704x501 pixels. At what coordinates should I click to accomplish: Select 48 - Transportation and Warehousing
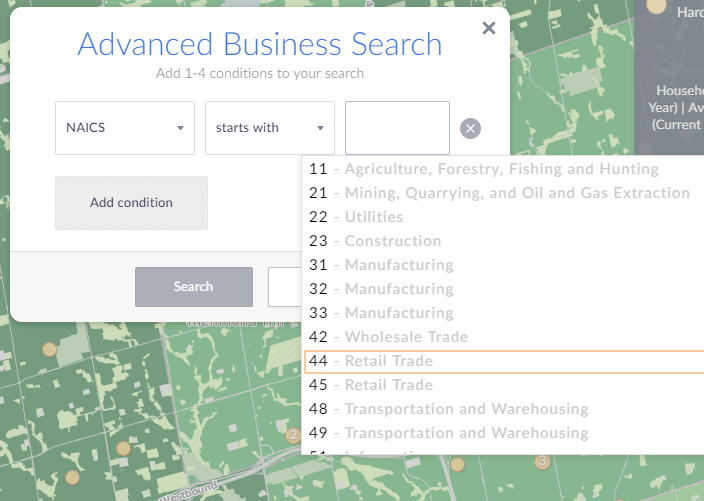point(448,409)
